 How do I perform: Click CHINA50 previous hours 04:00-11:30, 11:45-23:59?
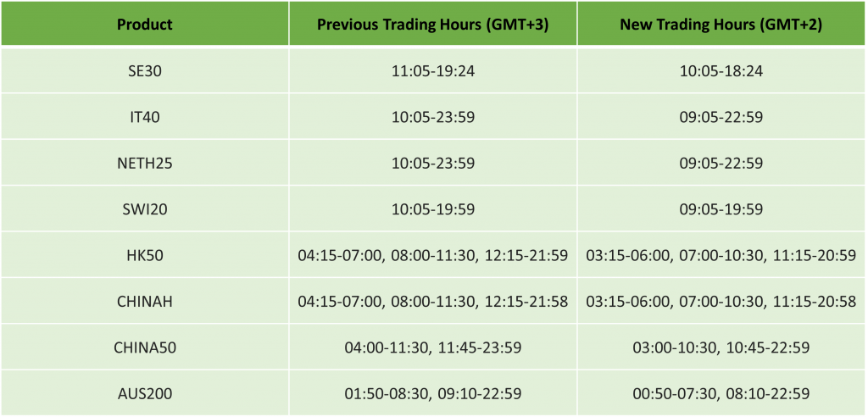click(432, 347)
